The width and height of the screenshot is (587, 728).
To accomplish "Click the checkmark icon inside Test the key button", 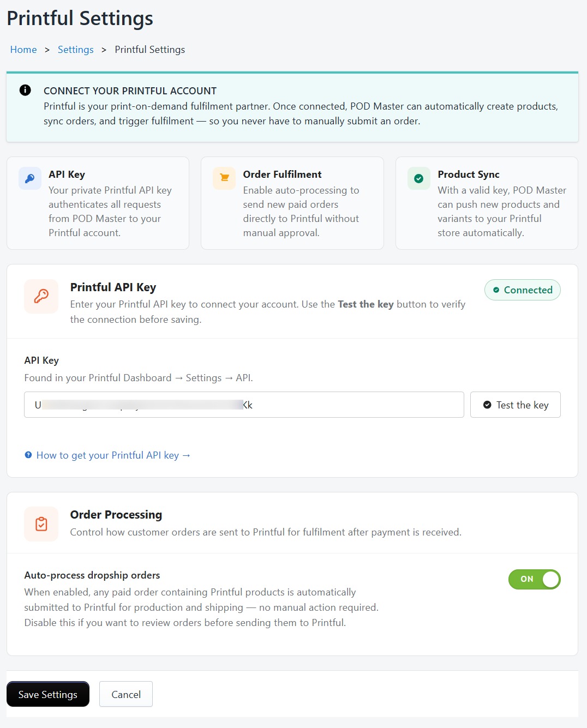I will 487,405.
